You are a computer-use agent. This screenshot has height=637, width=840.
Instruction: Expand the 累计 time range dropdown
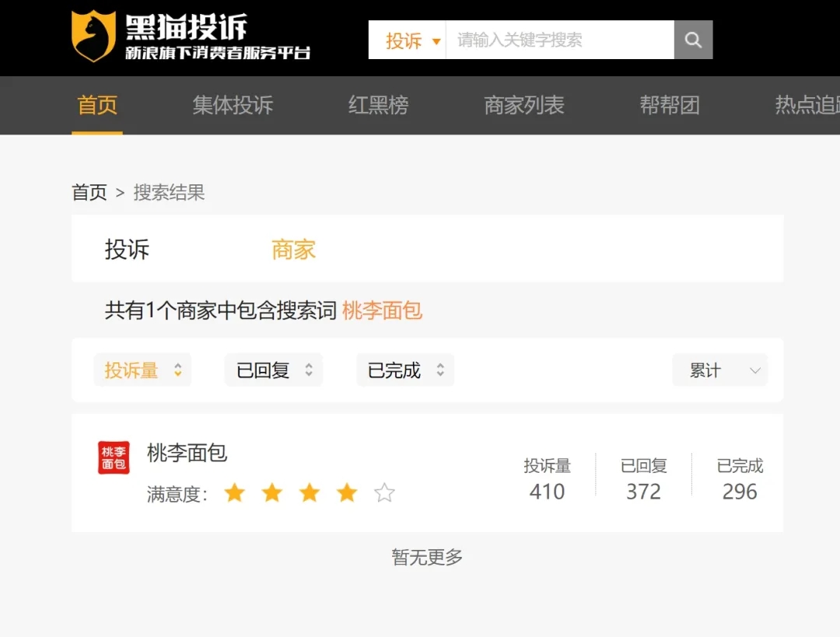[720, 370]
